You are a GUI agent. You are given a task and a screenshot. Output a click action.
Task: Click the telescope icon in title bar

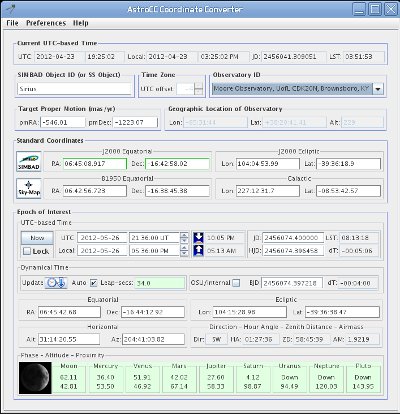point(11,9)
